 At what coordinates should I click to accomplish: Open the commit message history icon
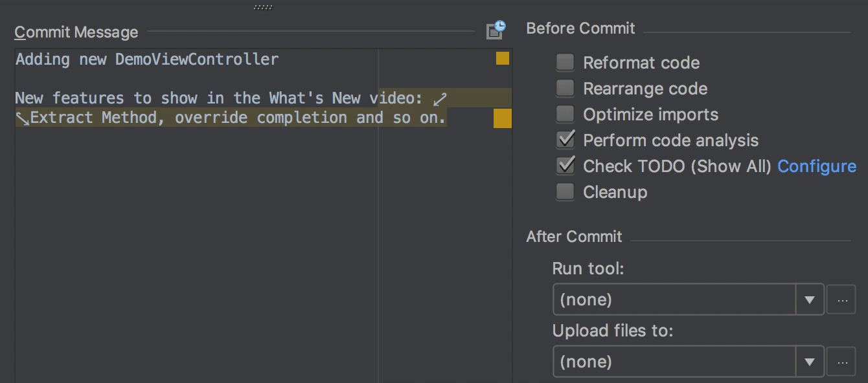pos(495,30)
